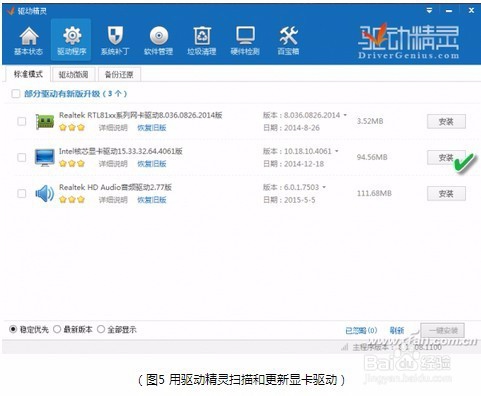This screenshot has height=396, width=481.
Task: Click the date text 2015-5-5
Action: click(299, 200)
